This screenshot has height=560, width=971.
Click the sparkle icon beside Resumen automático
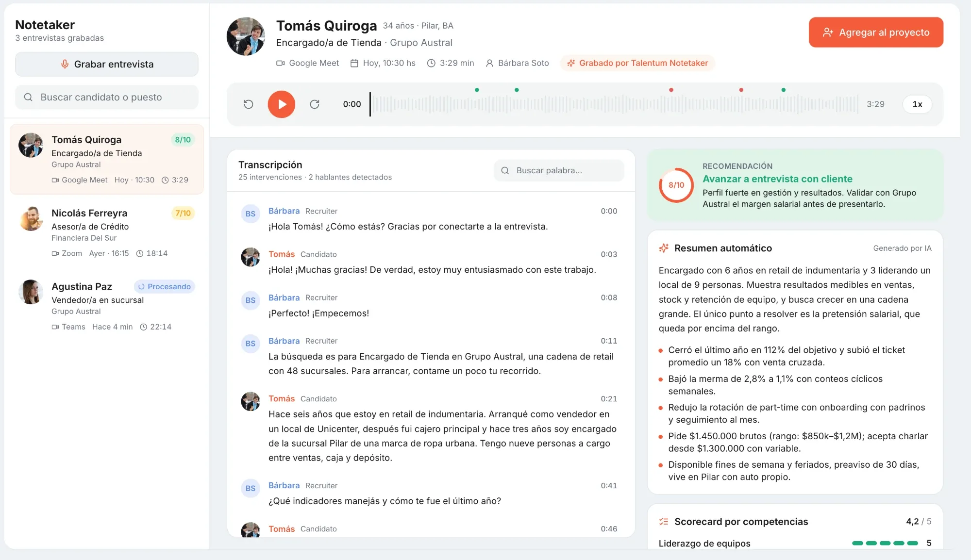tap(664, 248)
